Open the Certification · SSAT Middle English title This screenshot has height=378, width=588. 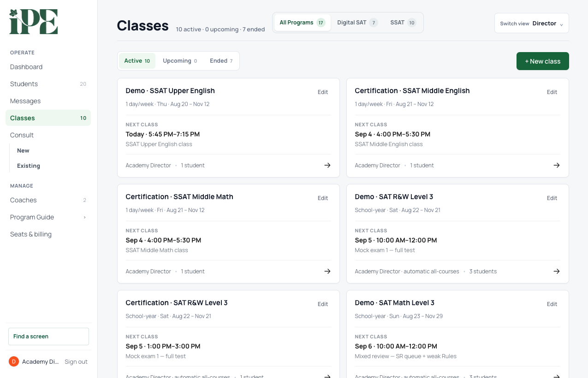(x=412, y=91)
